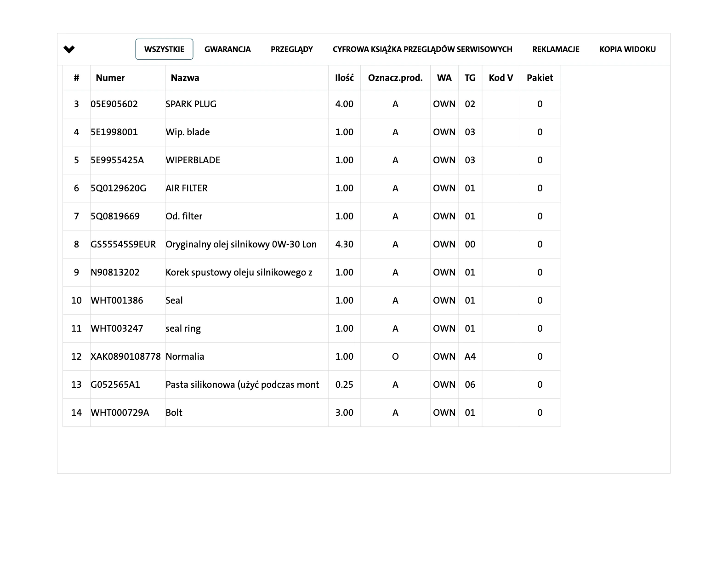This screenshot has width=728, height=563.
Task: Click the Oryginalny olej silnikowy row
Action: [x=241, y=244]
